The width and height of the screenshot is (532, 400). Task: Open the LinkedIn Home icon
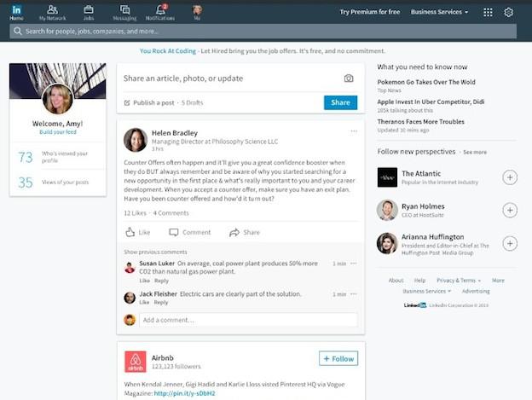pyautogui.click(x=16, y=13)
